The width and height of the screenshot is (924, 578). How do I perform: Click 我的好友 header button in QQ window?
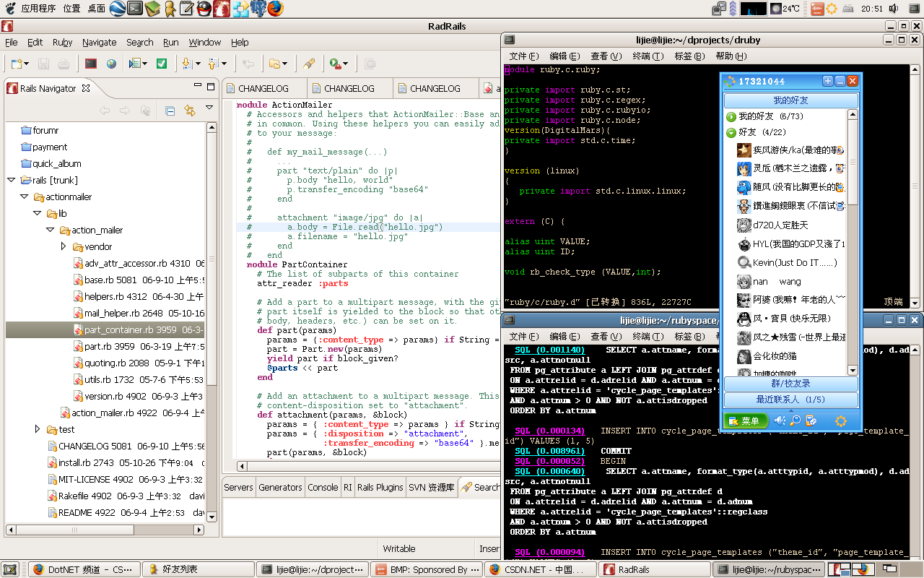tap(791, 100)
